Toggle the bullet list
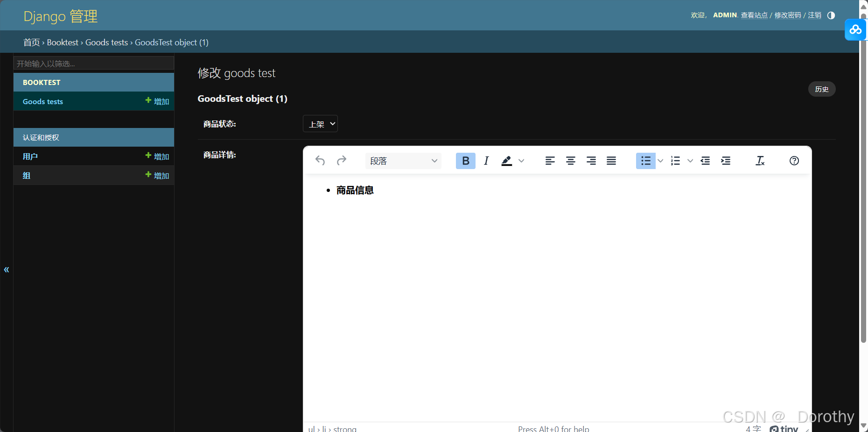This screenshot has height=432, width=868. tap(646, 161)
